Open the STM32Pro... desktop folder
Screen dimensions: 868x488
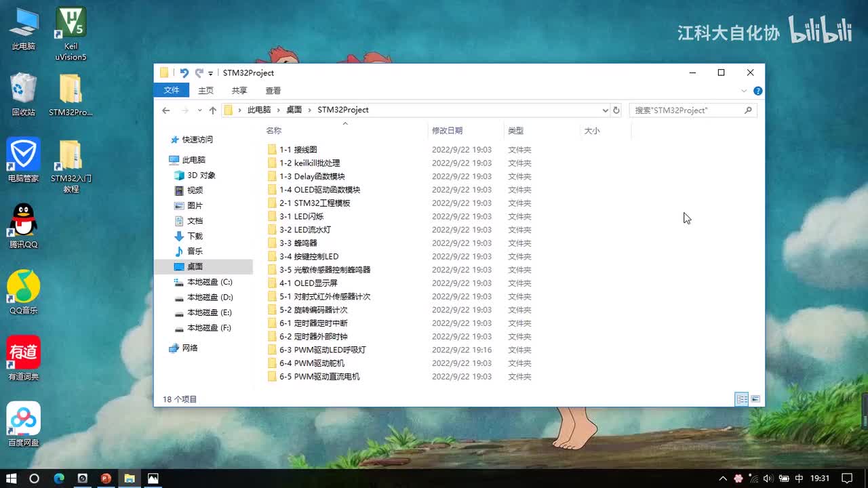(x=71, y=94)
